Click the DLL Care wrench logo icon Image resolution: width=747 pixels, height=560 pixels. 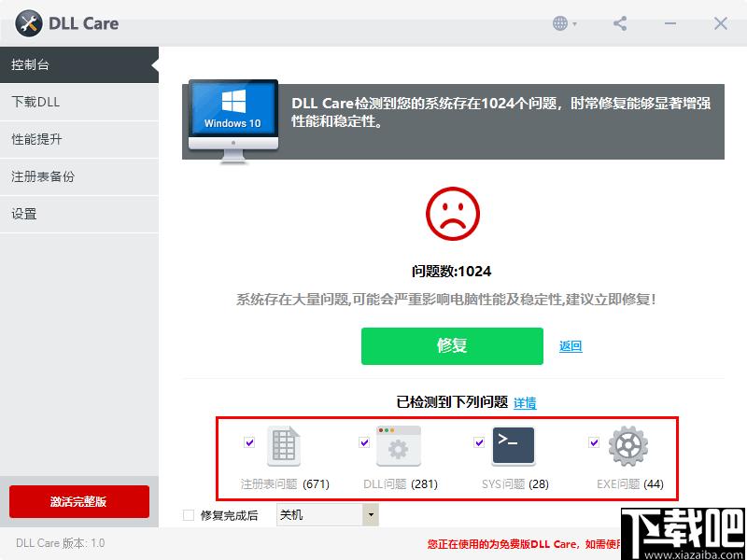tap(29, 23)
